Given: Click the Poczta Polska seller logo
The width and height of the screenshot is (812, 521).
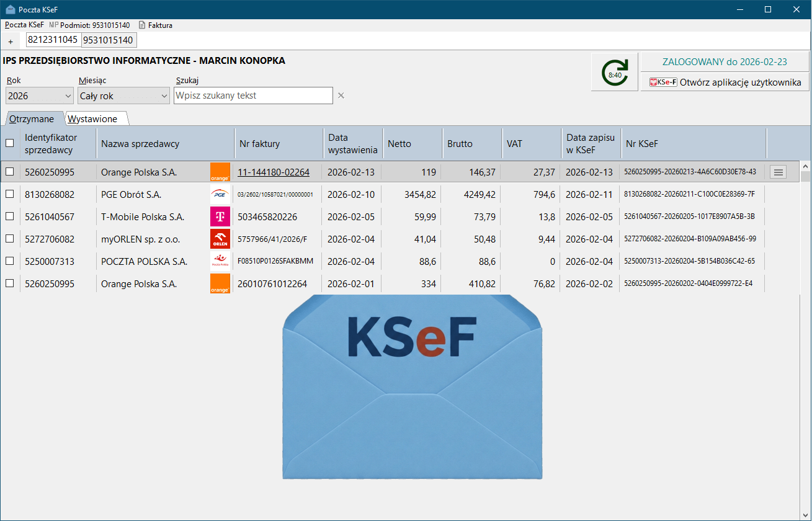Looking at the screenshot, I should pyautogui.click(x=220, y=262).
